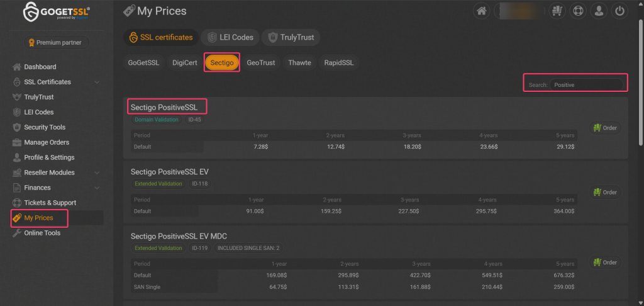This screenshot has height=306, width=644.
Task: Click the 64.75$ SAN Single price
Action: (279, 286)
